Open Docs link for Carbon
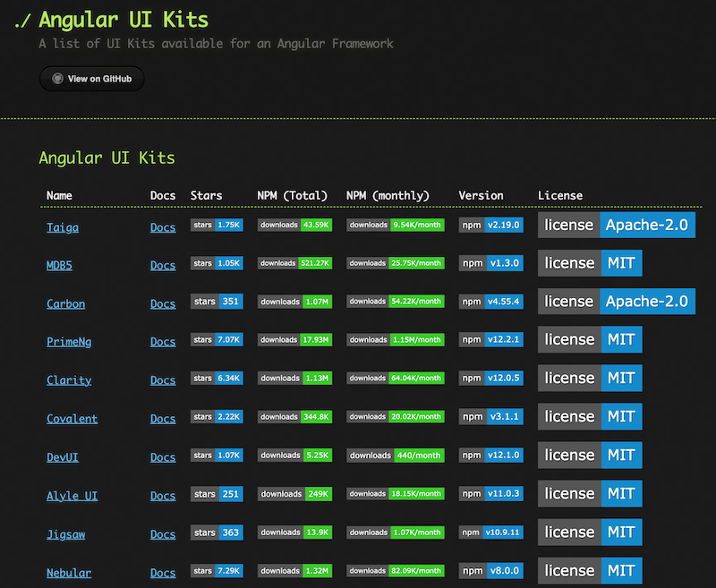 coord(163,303)
